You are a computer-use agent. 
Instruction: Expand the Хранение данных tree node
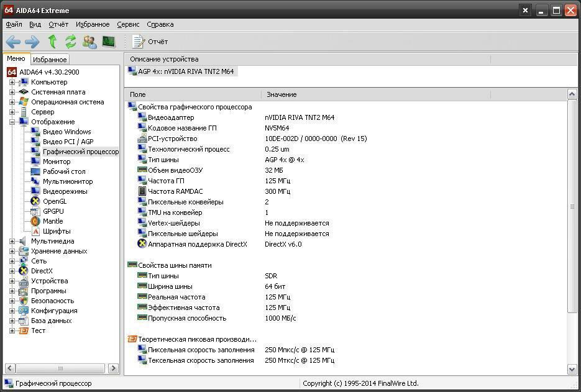tap(12, 251)
